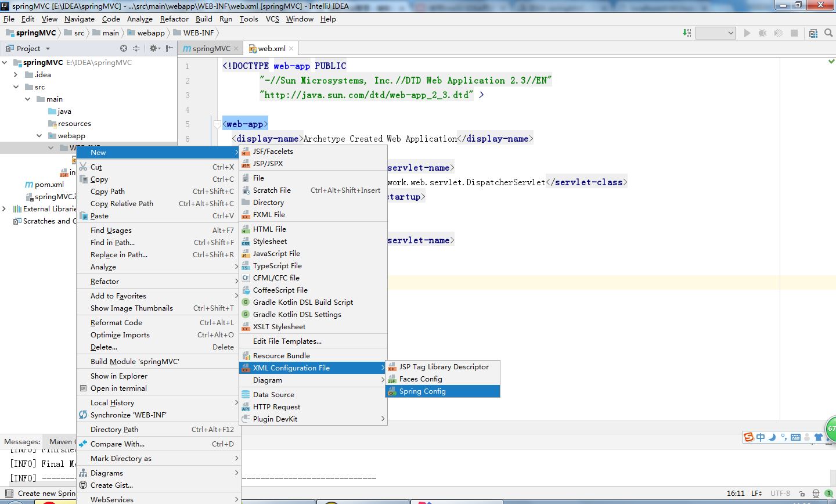Toggle Sogou Chinese/English input mode
The width and height of the screenshot is (836, 504).
761,437
